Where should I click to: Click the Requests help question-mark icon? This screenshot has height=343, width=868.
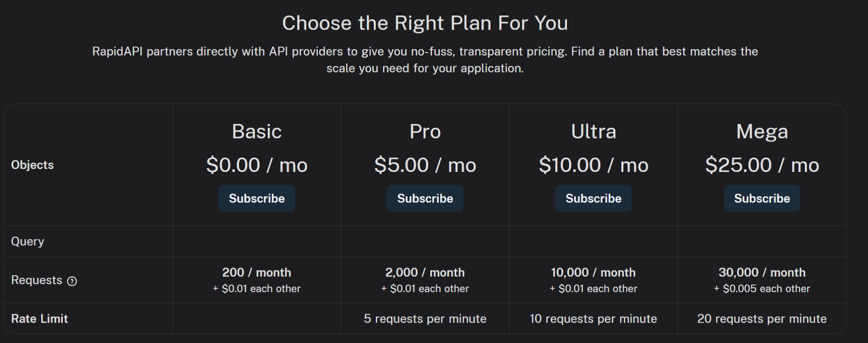pos(72,281)
